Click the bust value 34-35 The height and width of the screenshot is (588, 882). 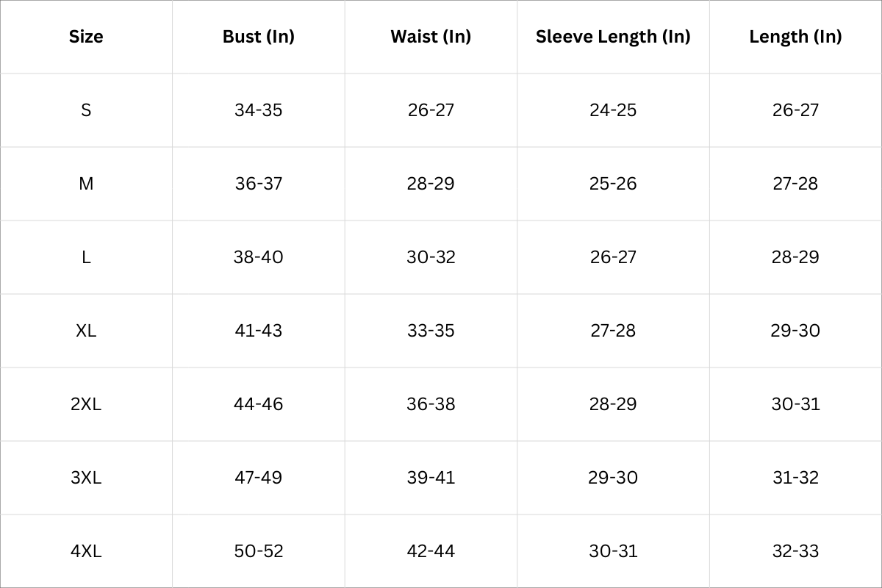click(x=259, y=110)
